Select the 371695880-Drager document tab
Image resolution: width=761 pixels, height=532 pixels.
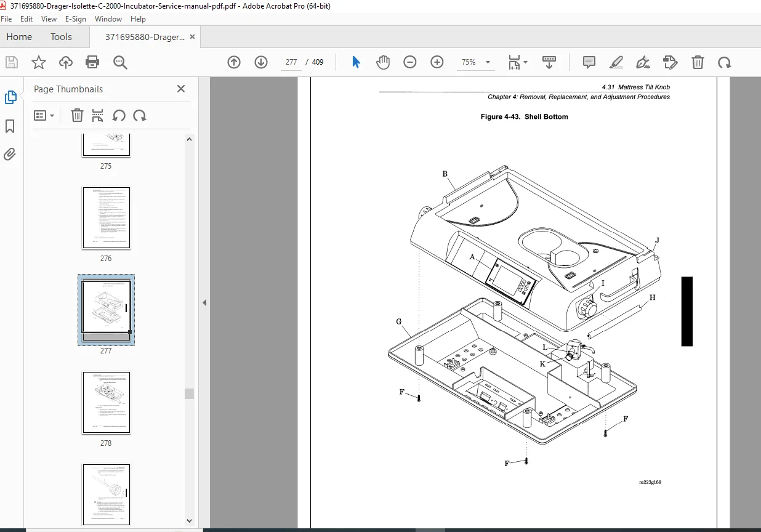pos(145,37)
